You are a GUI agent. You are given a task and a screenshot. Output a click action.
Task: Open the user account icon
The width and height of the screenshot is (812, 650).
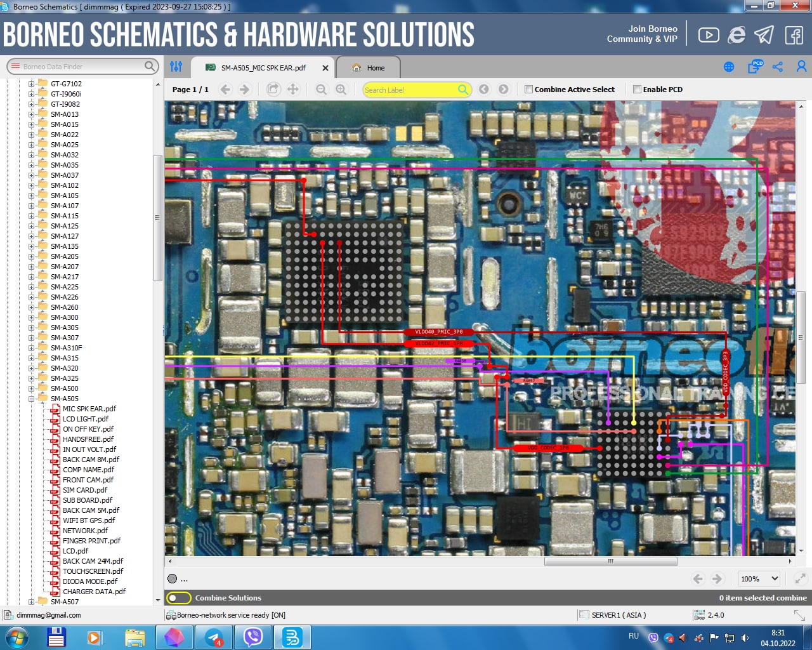click(x=802, y=67)
